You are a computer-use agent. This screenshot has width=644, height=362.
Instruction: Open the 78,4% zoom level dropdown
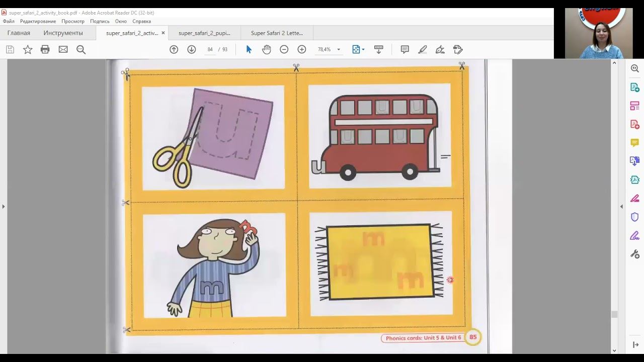(x=339, y=49)
